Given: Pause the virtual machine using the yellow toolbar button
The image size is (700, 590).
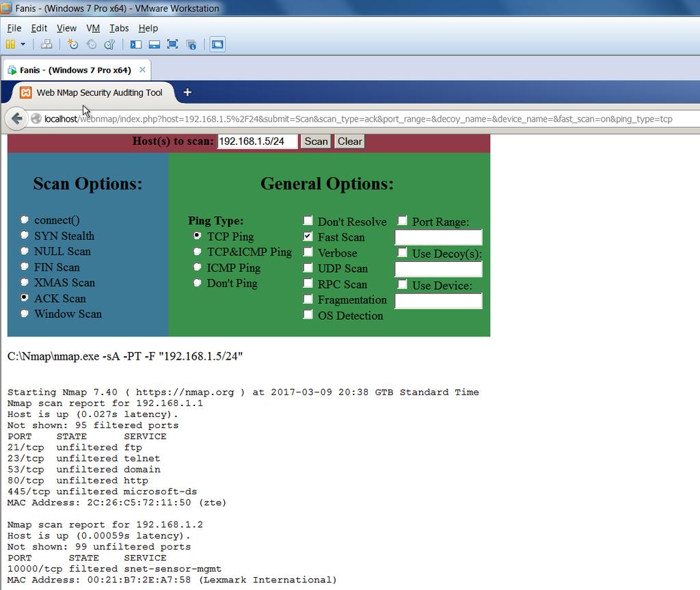Looking at the screenshot, I should [x=11, y=44].
